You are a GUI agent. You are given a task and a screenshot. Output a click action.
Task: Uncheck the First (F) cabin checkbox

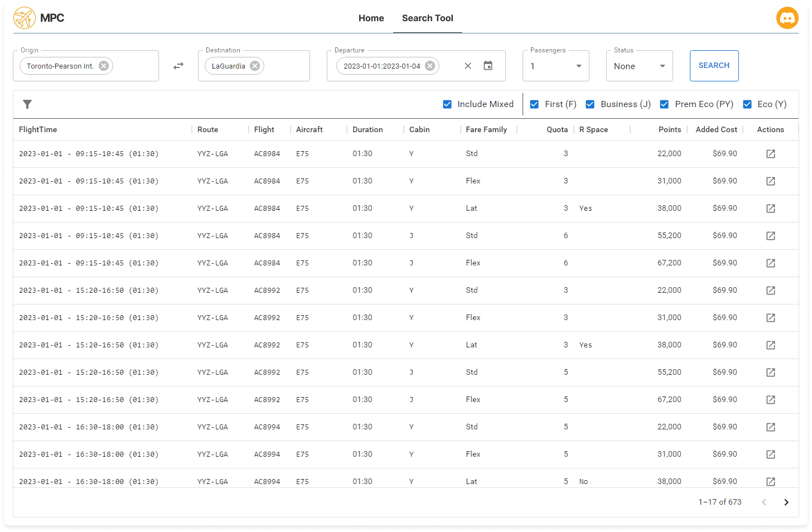click(x=534, y=104)
